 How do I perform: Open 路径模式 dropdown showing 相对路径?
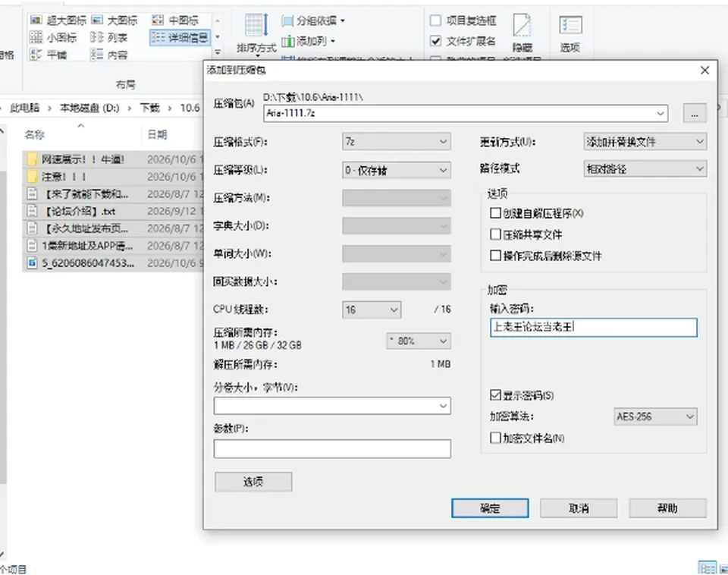tap(645, 168)
